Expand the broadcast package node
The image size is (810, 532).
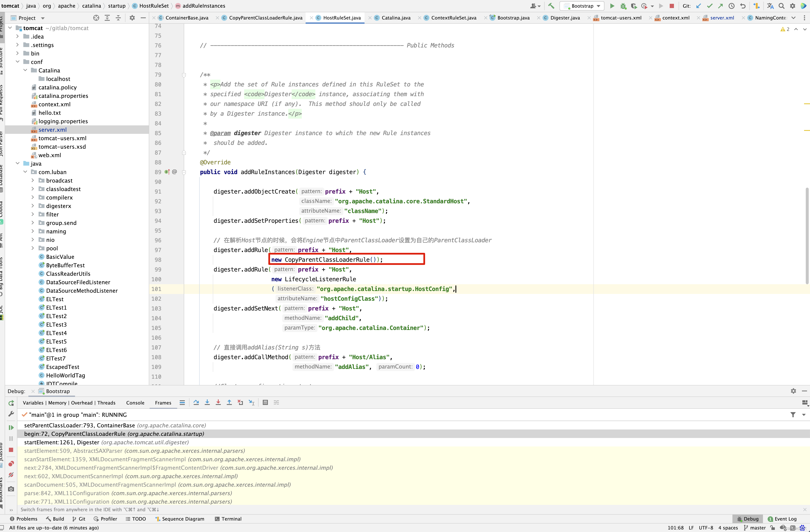coord(33,180)
